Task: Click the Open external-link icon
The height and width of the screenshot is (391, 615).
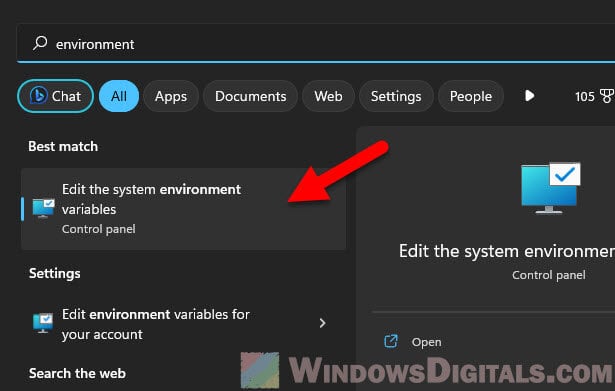Action: (391, 341)
